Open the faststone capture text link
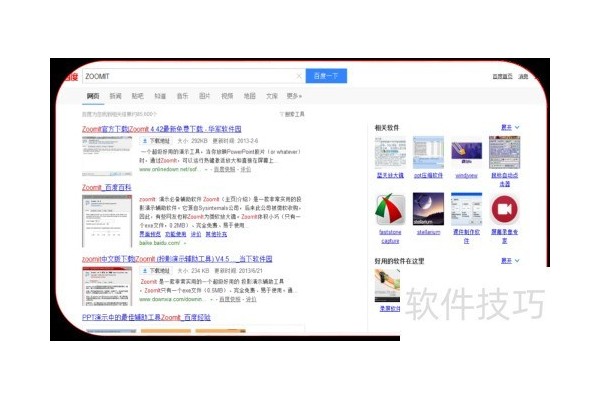Viewport: 600px width, 400px height. coord(390,236)
